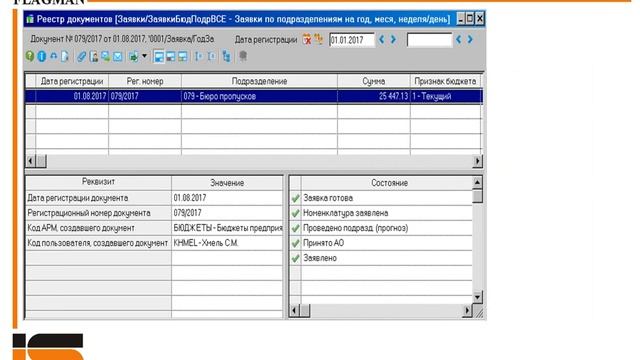
Task: Click value 'KHMEL - Хмель С.М.'
Action: (227, 243)
